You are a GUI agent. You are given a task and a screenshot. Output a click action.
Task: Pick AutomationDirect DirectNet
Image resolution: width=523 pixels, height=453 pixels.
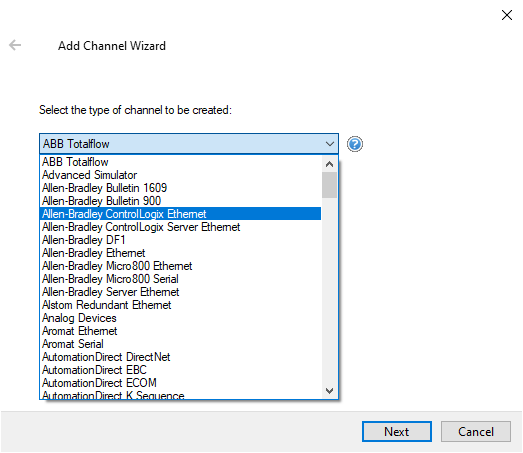pyautogui.click(x=180, y=357)
